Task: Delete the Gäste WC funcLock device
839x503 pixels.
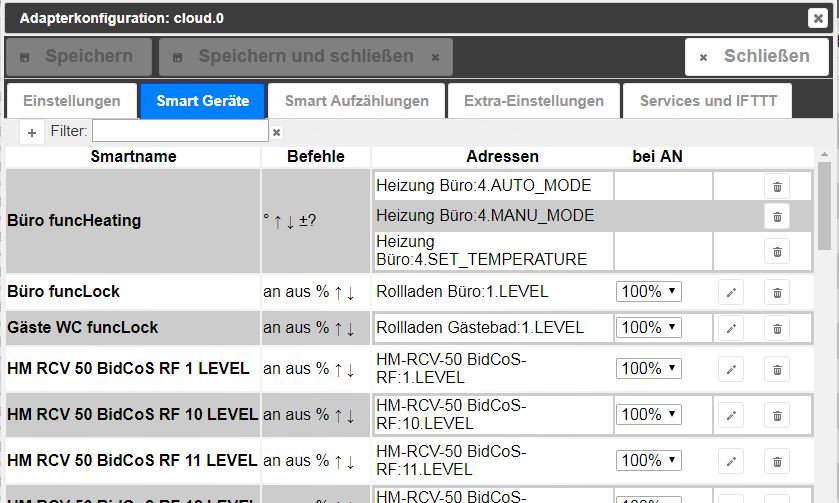Action: (777, 329)
